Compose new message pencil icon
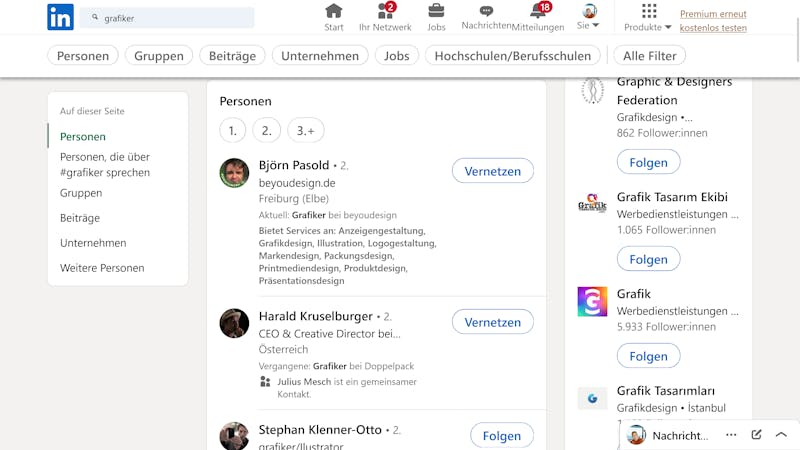This screenshot has width=800, height=450. (x=757, y=434)
